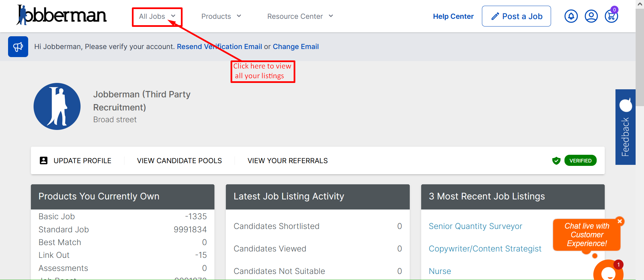Open VIEW CANDIDATE POOLS

click(179, 161)
